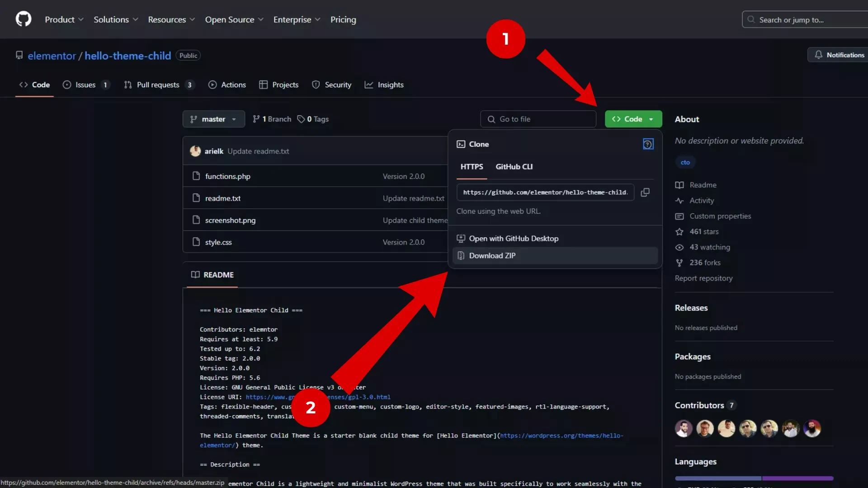Open the style.css file
Viewport: 868px width, 488px height.
(218, 242)
